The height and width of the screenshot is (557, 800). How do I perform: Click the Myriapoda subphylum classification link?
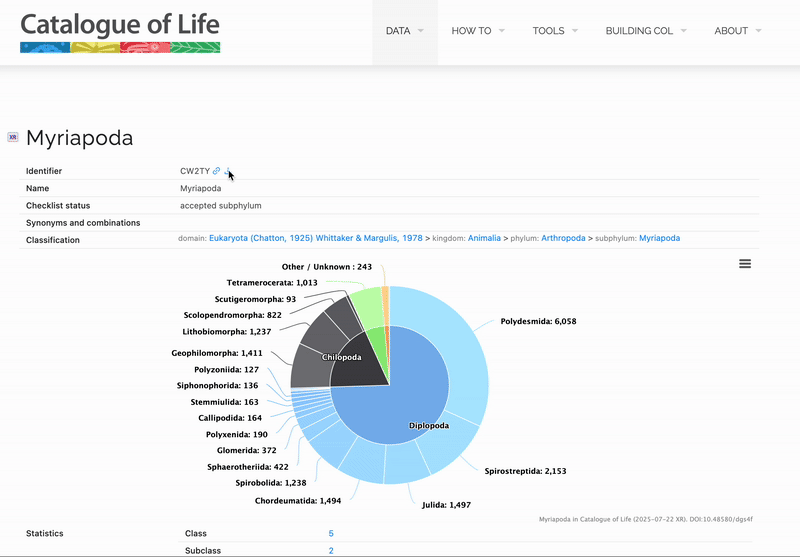(659, 239)
